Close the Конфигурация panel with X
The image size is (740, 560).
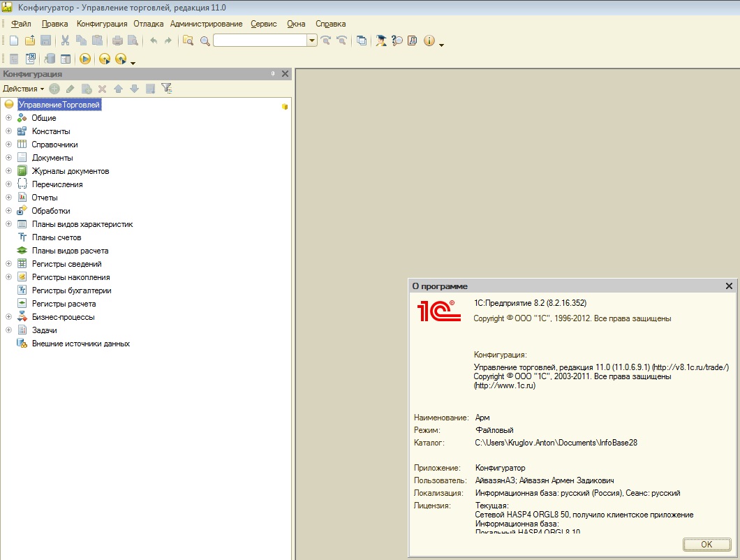point(285,74)
